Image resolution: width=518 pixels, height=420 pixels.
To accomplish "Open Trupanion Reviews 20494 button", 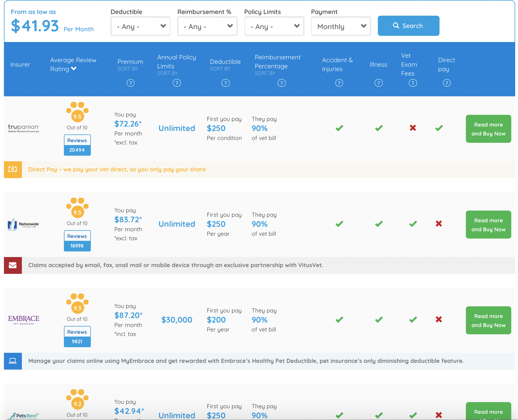I will click(77, 145).
